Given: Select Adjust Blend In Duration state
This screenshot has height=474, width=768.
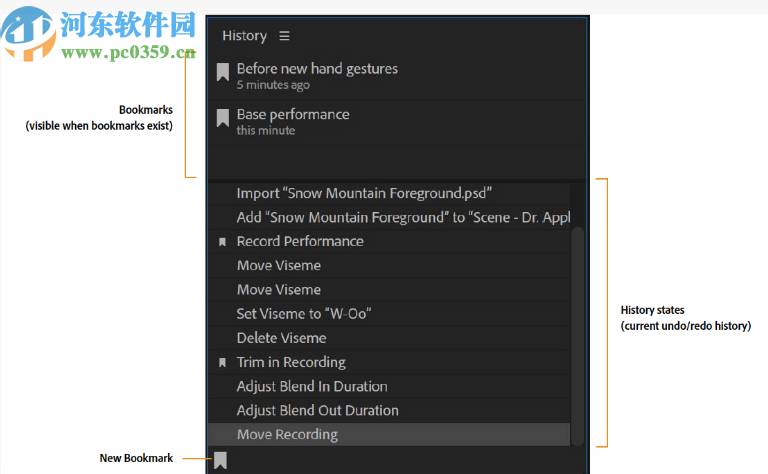Looking at the screenshot, I should coord(312,386).
